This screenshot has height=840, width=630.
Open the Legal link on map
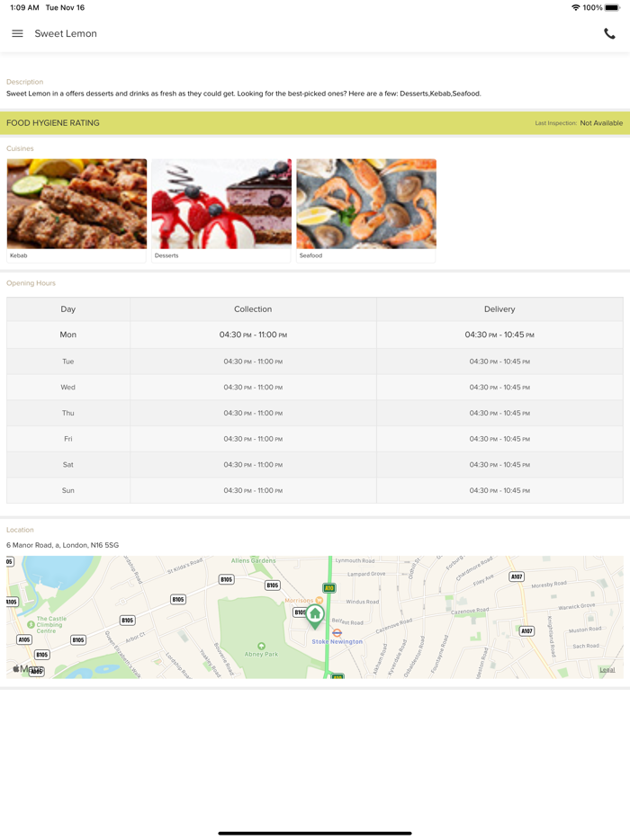click(607, 670)
